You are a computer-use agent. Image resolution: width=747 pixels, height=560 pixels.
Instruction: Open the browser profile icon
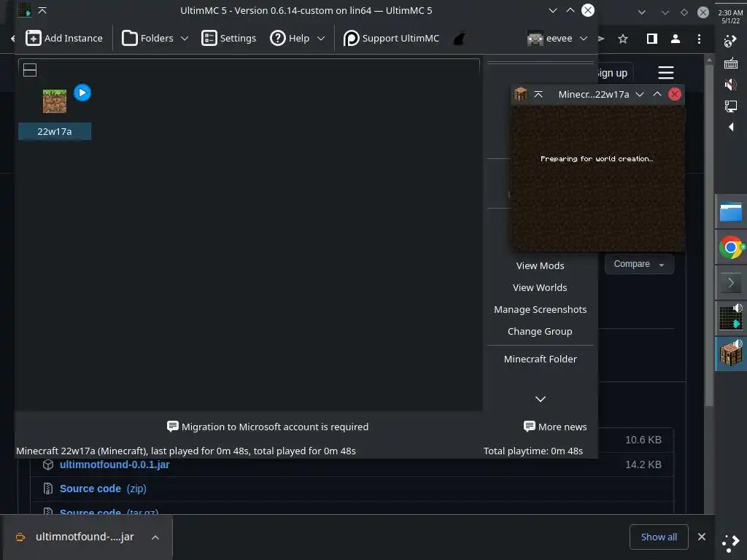tap(676, 39)
